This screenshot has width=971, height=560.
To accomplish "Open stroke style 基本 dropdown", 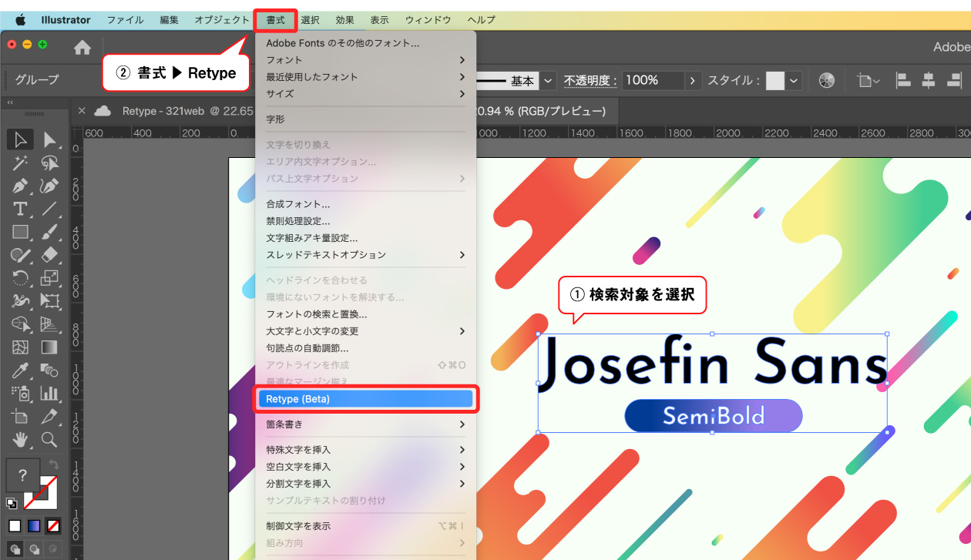I will (548, 80).
